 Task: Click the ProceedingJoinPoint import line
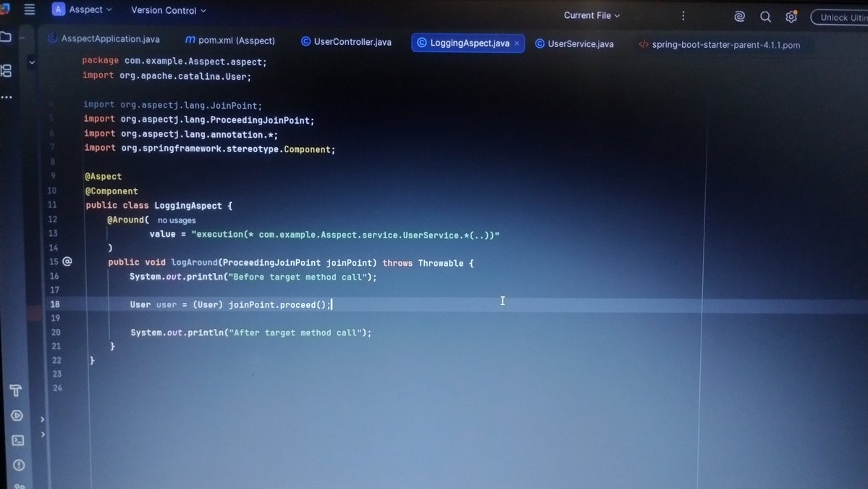199,120
